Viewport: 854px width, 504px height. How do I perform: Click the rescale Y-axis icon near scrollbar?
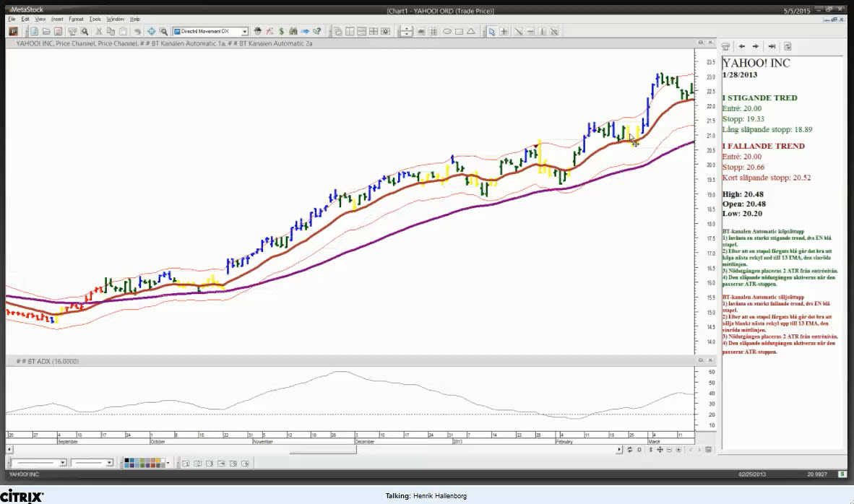650,450
